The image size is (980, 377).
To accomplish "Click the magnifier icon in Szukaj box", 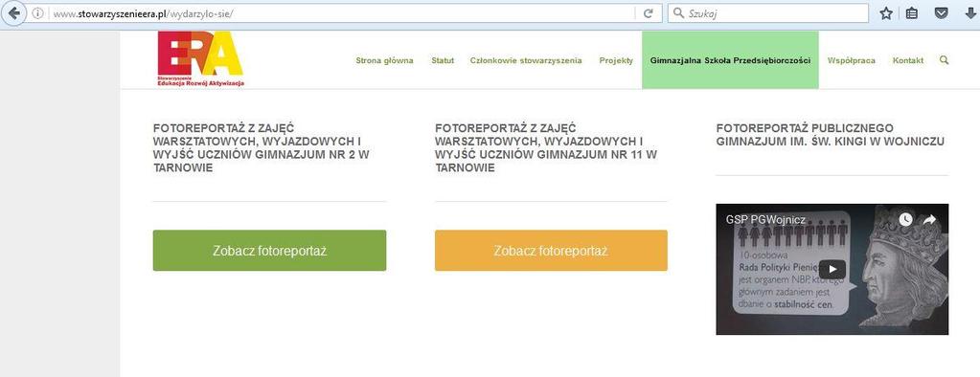I will (x=678, y=13).
